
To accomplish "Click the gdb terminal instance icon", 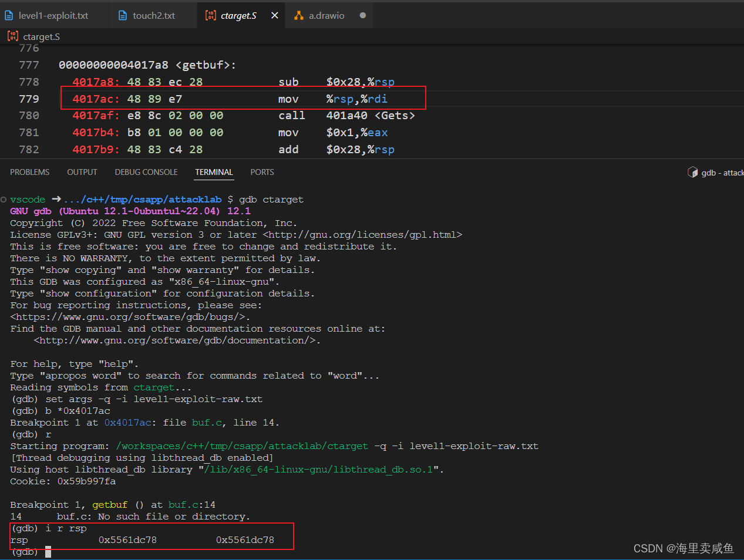I will pyautogui.click(x=693, y=172).
